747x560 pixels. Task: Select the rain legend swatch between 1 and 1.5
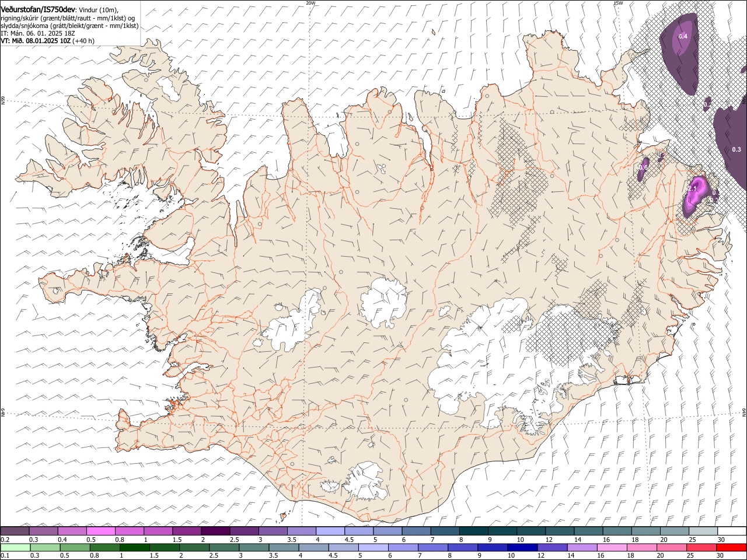tap(134, 547)
